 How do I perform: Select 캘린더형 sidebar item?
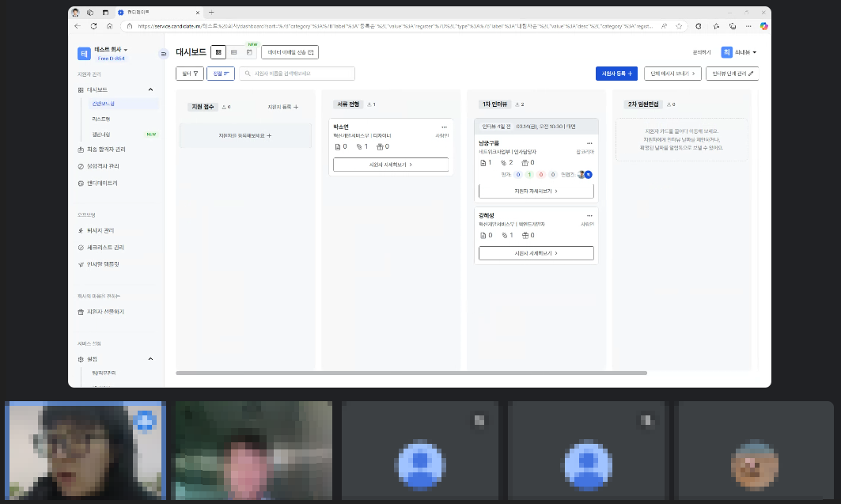pyautogui.click(x=100, y=135)
